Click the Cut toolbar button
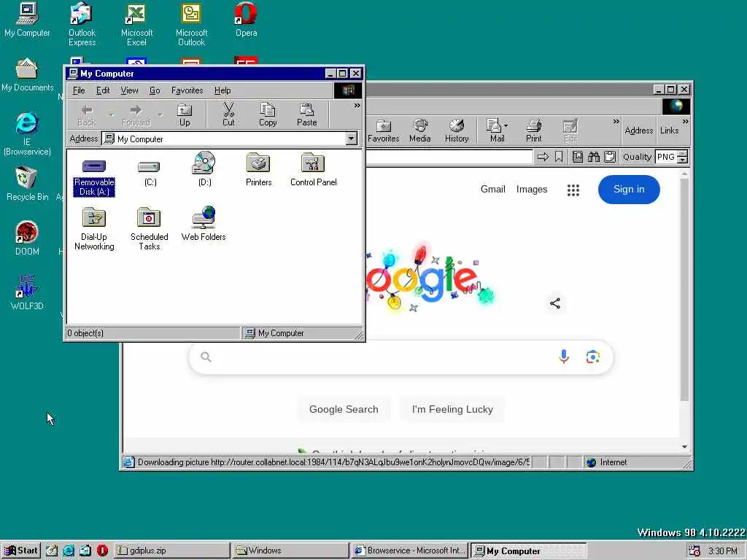 click(x=228, y=115)
